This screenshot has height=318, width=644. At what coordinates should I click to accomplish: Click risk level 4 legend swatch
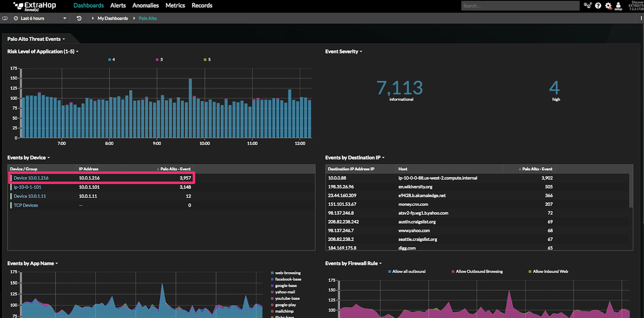pos(109,59)
